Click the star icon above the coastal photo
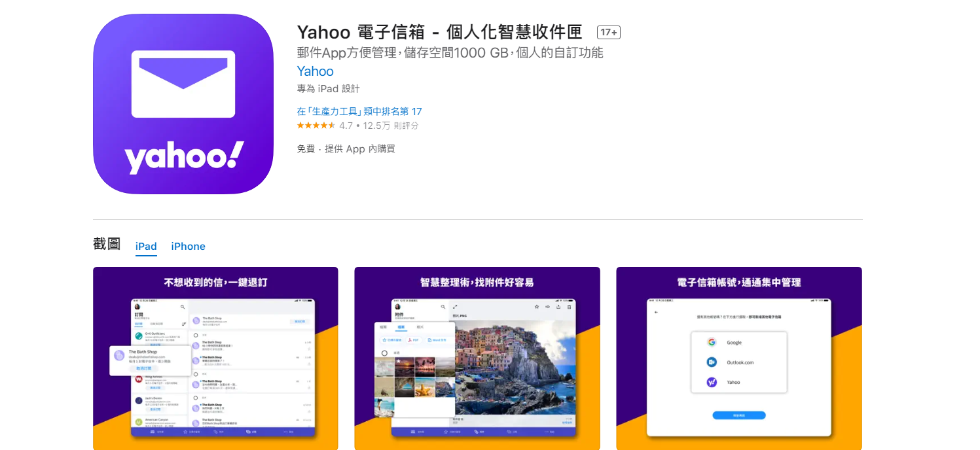The height and width of the screenshot is (450, 980). tap(536, 306)
